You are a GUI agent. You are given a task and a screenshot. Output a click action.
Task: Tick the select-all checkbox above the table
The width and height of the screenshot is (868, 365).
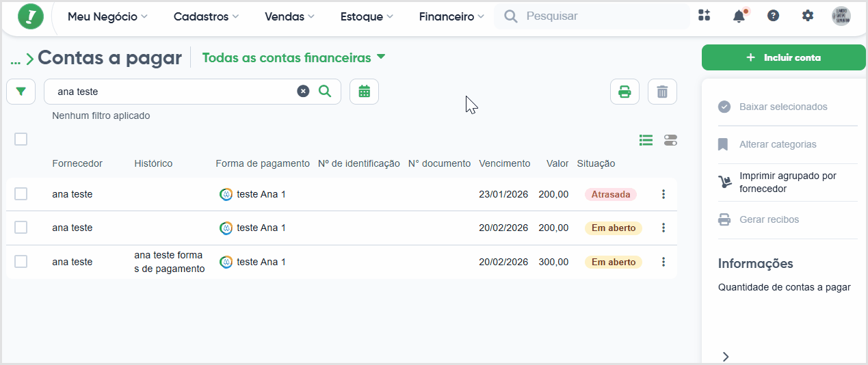pos(21,139)
